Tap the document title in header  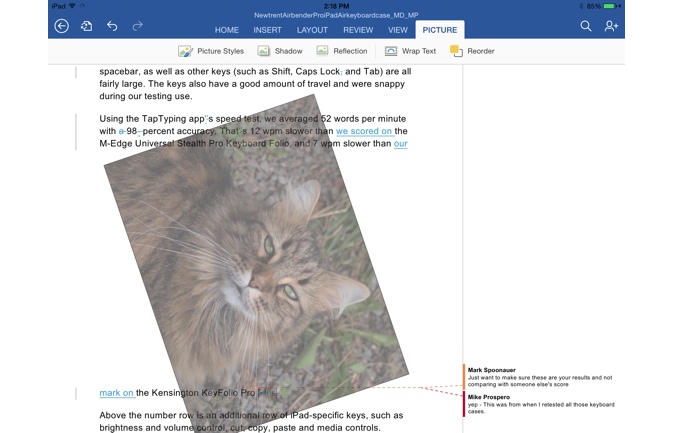336,15
